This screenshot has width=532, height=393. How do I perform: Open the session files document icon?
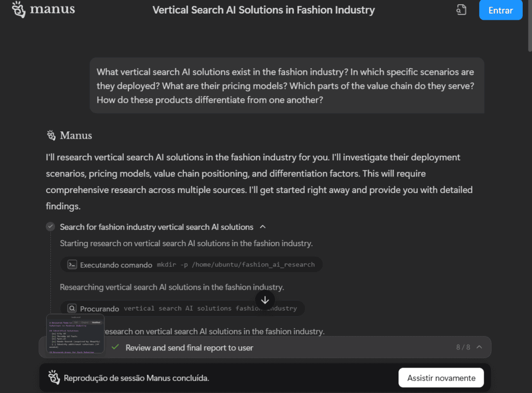(461, 10)
